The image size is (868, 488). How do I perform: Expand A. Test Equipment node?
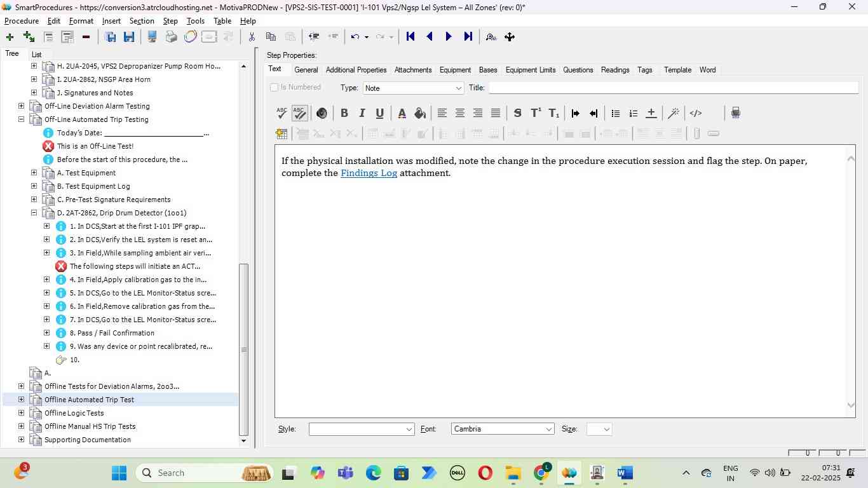tap(34, 173)
